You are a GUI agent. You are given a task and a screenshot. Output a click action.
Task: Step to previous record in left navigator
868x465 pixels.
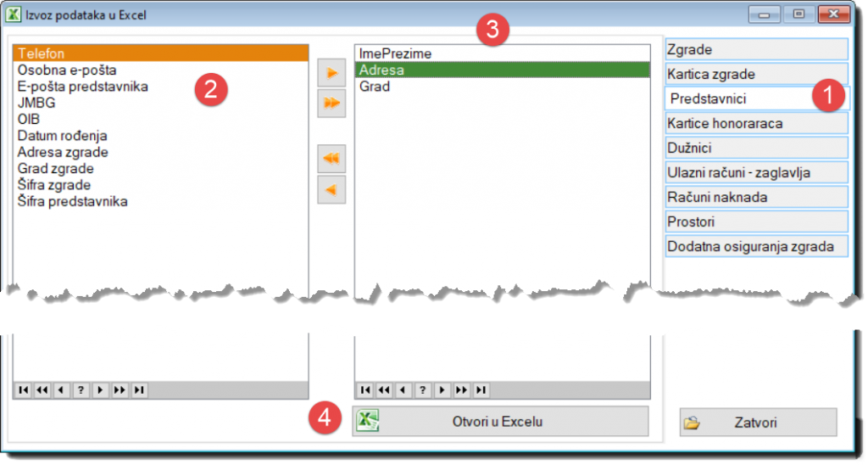coord(61,390)
